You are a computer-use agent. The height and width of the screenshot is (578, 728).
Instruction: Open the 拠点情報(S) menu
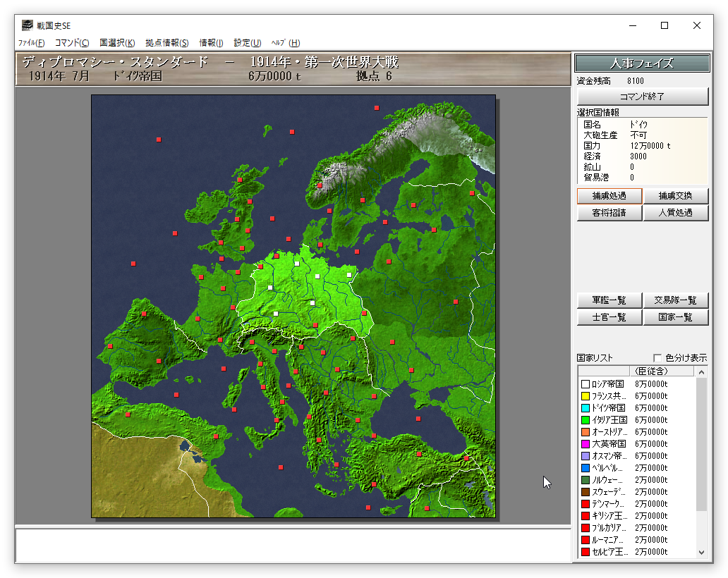[x=166, y=43]
